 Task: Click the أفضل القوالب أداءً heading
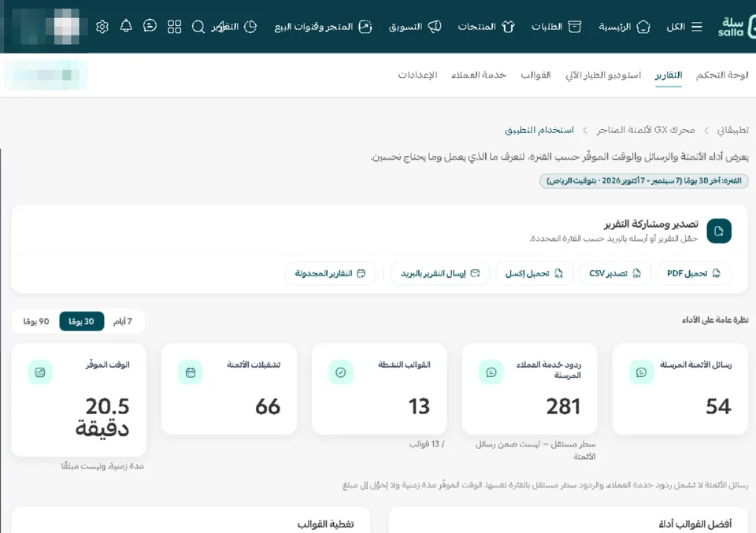tap(695, 524)
